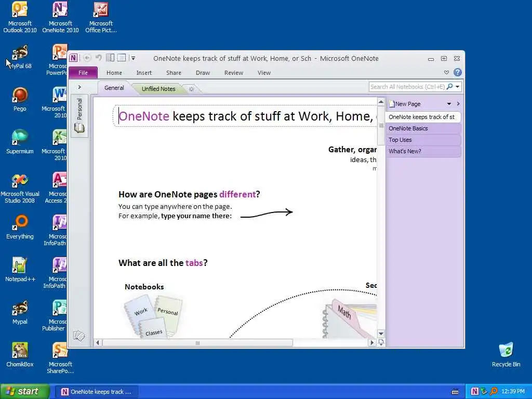Click Undo in quick access toolbar
Screen dimensions: 532x399
point(98,58)
